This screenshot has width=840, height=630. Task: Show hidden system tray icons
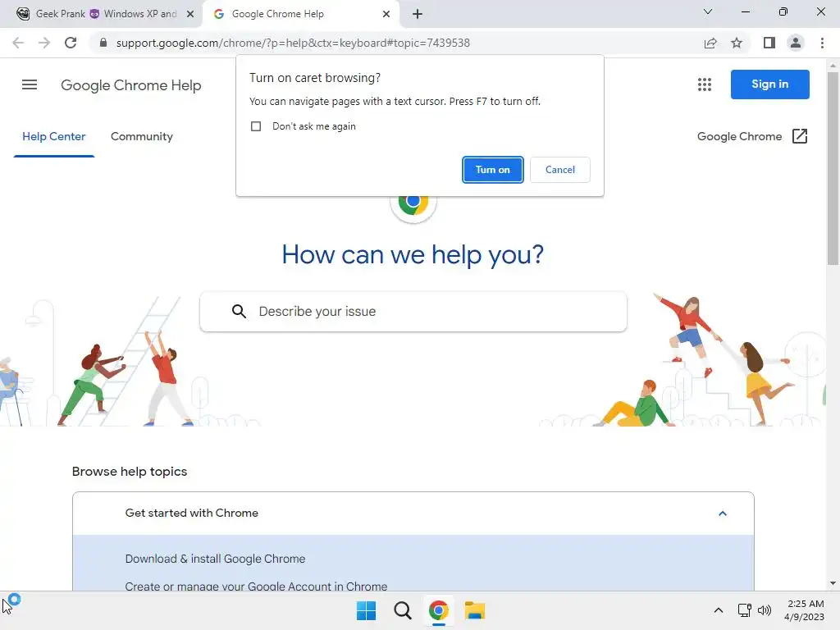click(x=719, y=610)
